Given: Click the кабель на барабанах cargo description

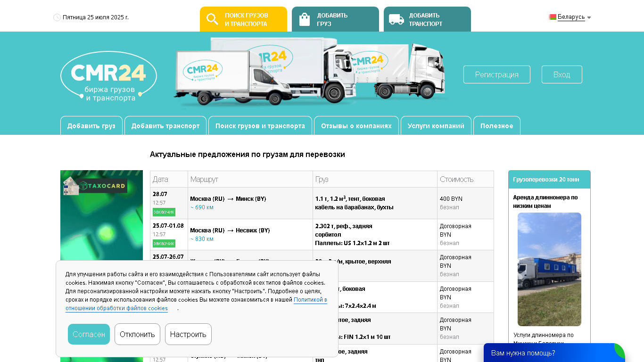Looking at the screenshot, I should tap(354, 207).
